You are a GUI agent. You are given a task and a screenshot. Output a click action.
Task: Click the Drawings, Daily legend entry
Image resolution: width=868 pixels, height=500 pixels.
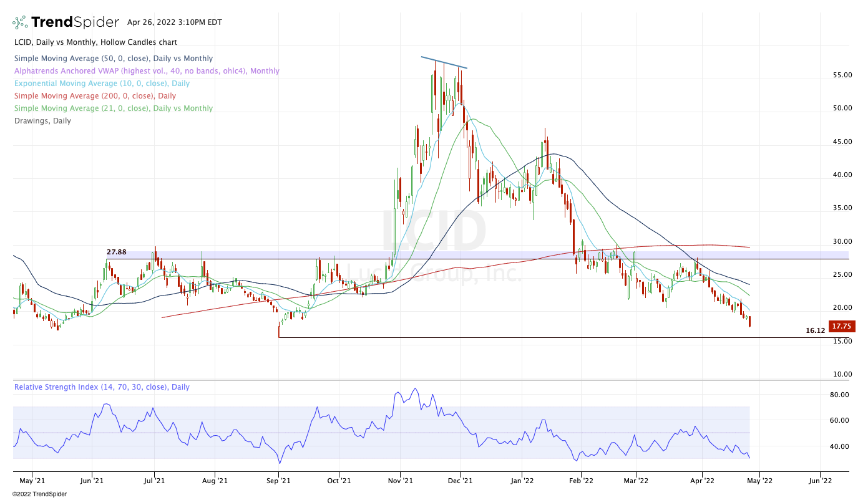[x=42, y=121]
